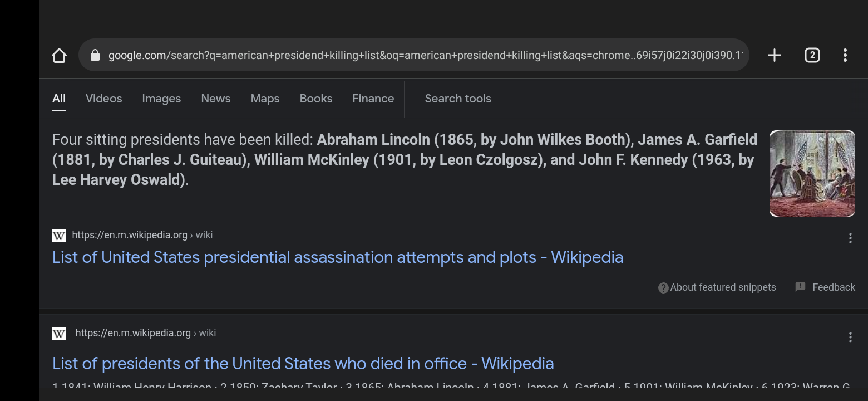The width and height of the screenshot is (868, 401).
Task: Open Chrome's three-dot overflow menu
Action: (845, 55)
